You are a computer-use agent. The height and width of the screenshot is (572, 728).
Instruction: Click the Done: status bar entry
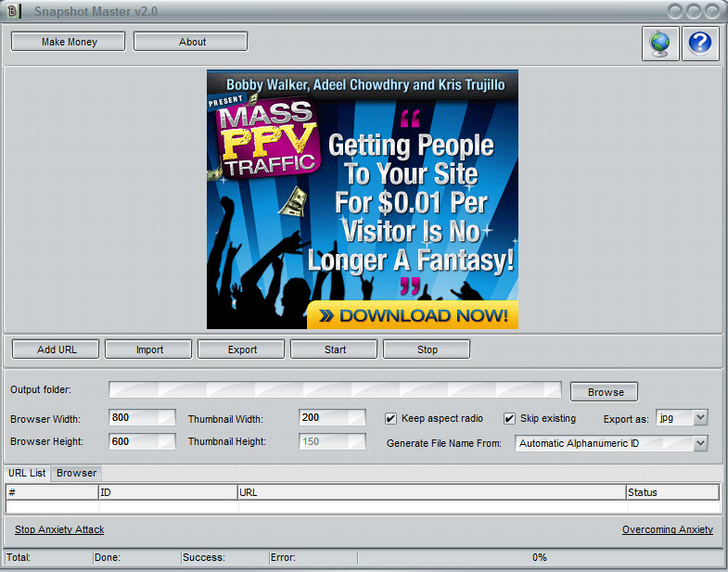click(x=137, y=557)
